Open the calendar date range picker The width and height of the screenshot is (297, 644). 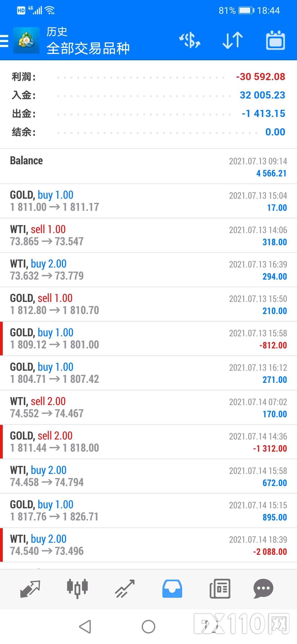click(276, 40)
